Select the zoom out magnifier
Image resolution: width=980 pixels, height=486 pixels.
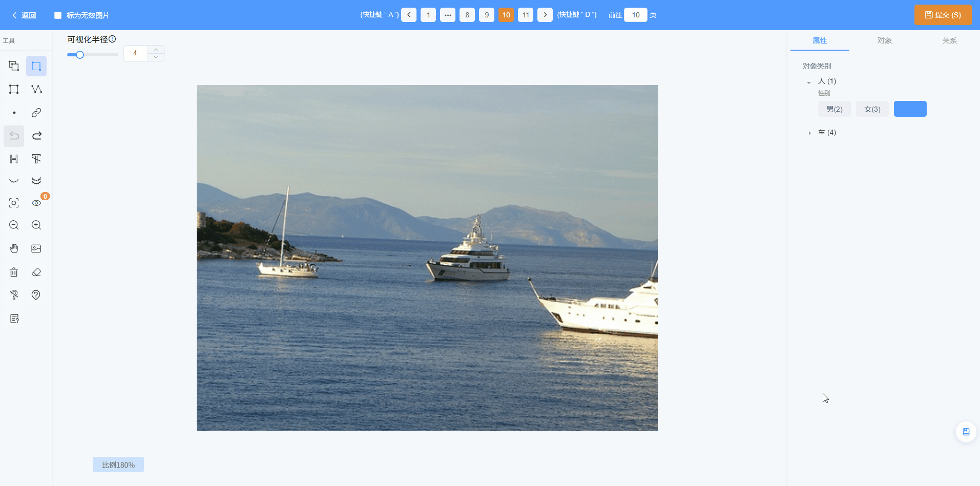tap(14, 225)
